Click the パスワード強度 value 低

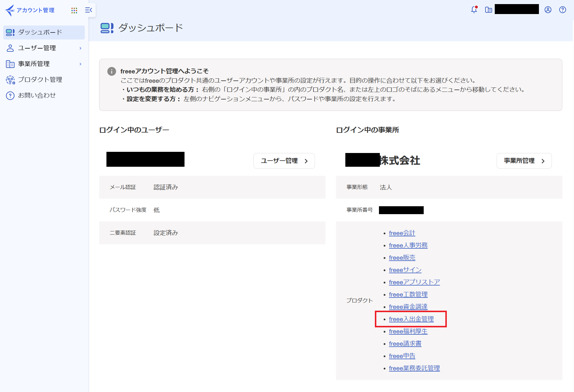point(157,210)
